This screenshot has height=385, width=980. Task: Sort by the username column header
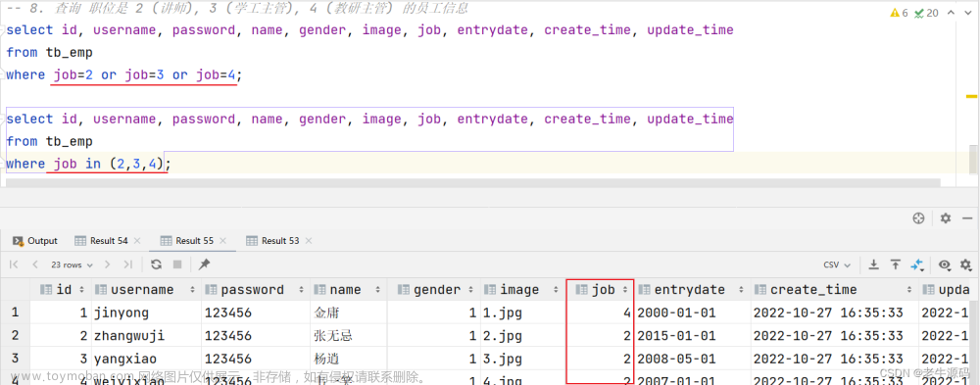(x=146, y=289)
